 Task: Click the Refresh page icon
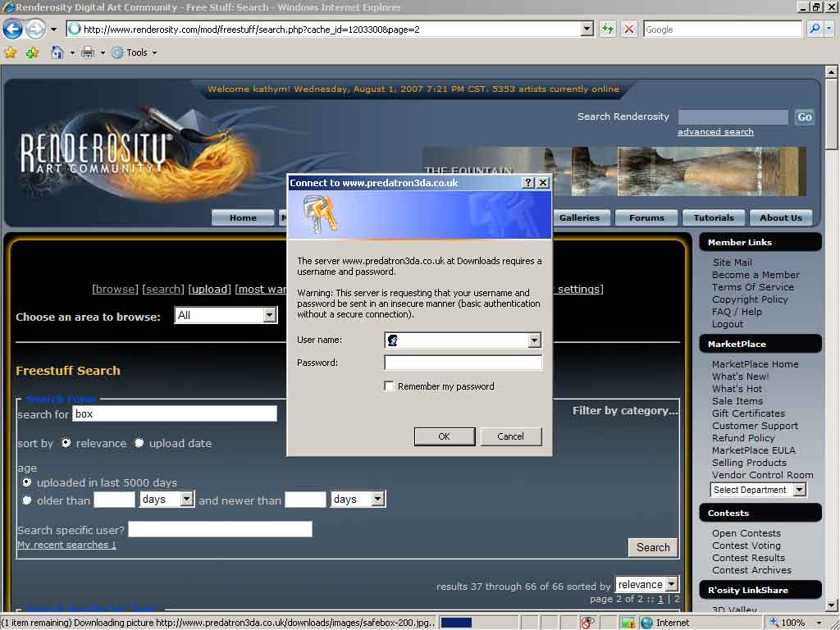608,30
